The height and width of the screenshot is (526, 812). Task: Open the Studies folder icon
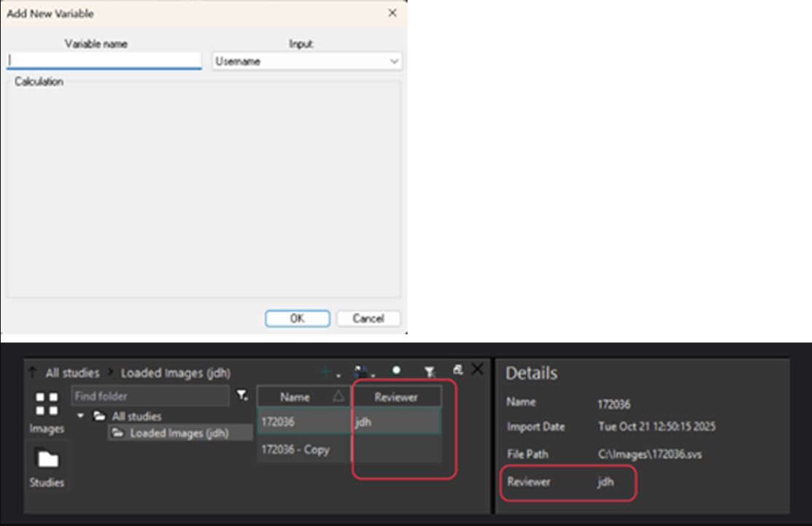coord(47,467)
